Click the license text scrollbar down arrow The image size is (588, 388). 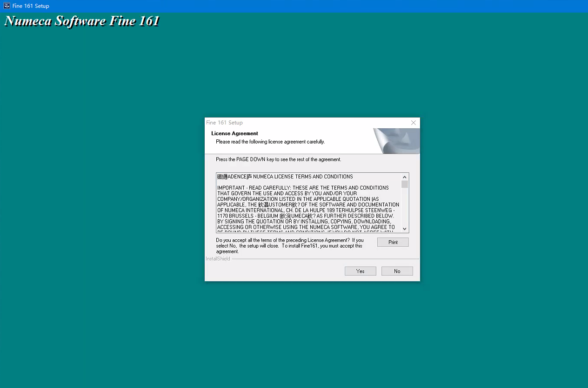pos(405,229)
